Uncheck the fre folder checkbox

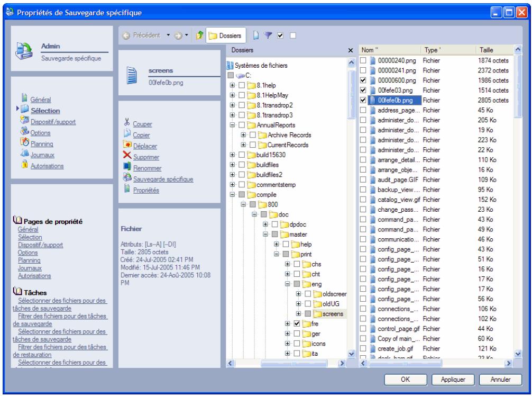297,323
